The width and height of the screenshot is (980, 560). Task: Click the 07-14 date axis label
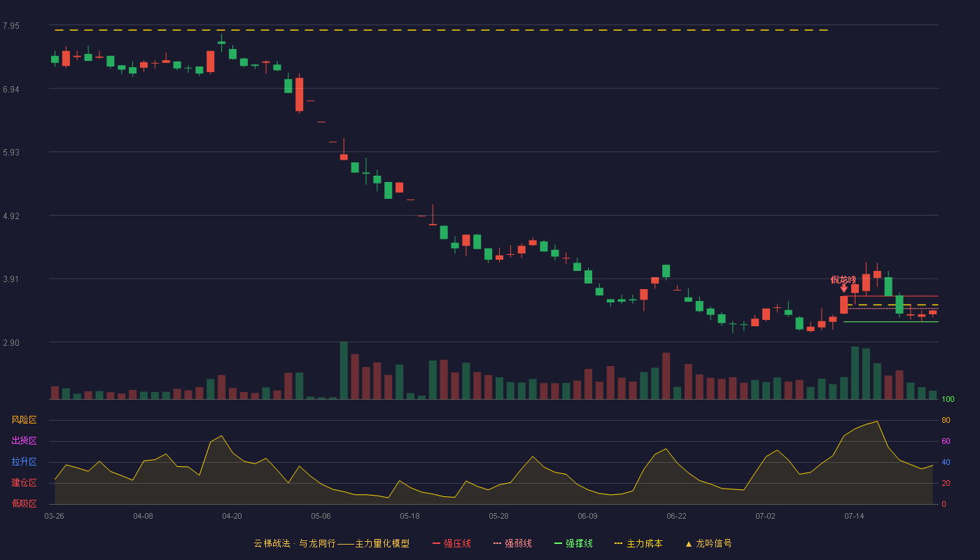[x=854, y=516]
